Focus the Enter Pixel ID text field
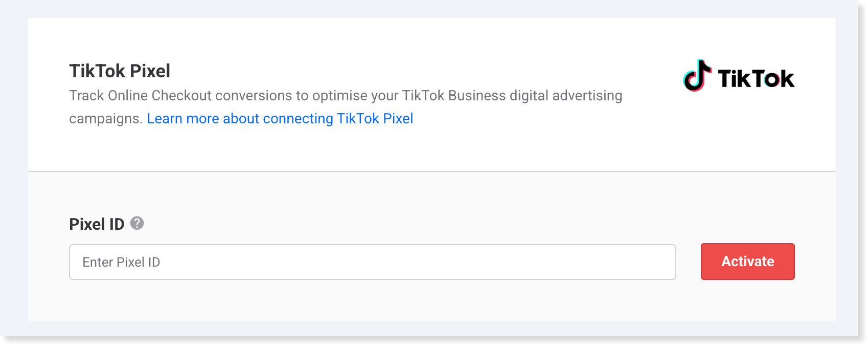Screen dimensions: 868x346 (x=372, y=262)
